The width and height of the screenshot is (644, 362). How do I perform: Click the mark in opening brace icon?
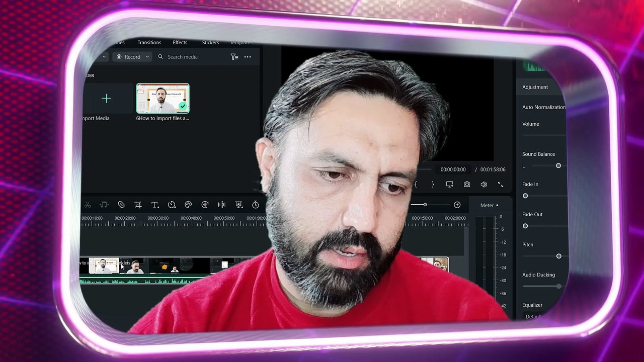416,185
